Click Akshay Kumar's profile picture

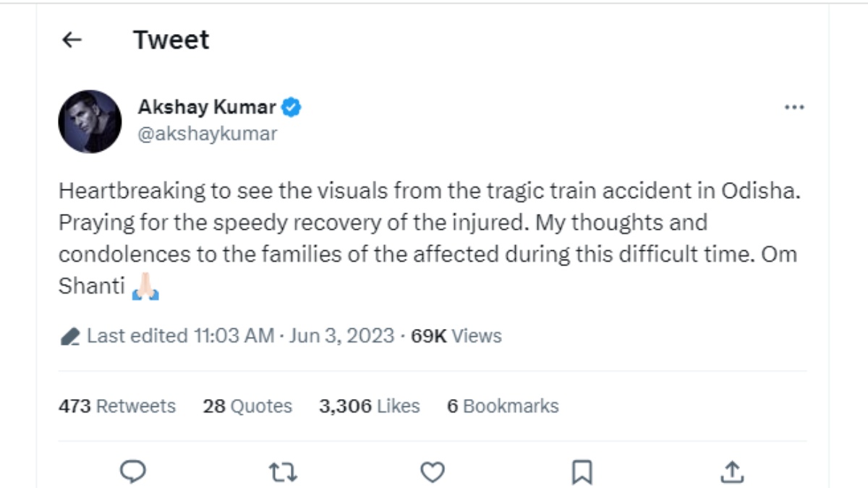(90, 120)
